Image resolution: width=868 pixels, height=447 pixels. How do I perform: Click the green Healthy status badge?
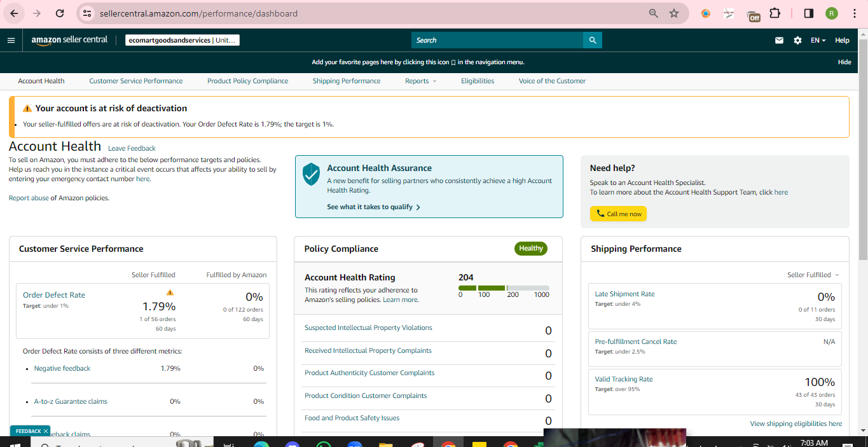click(x=531, y=249)
